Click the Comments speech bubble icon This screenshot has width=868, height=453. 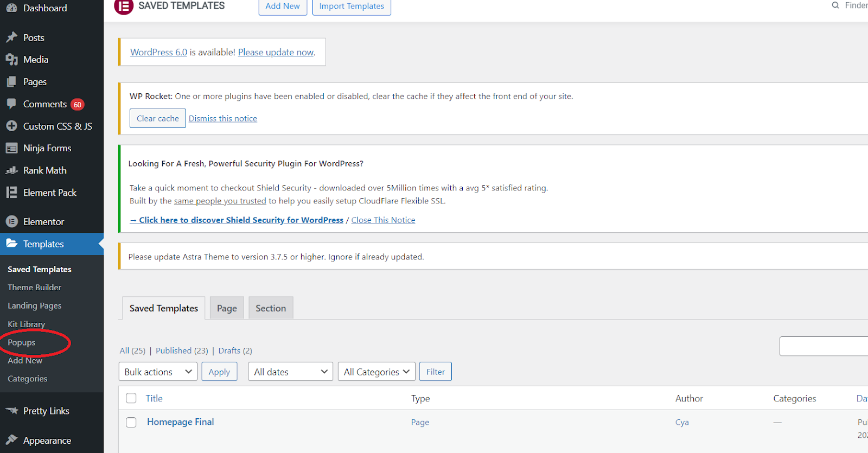(11, 104)
